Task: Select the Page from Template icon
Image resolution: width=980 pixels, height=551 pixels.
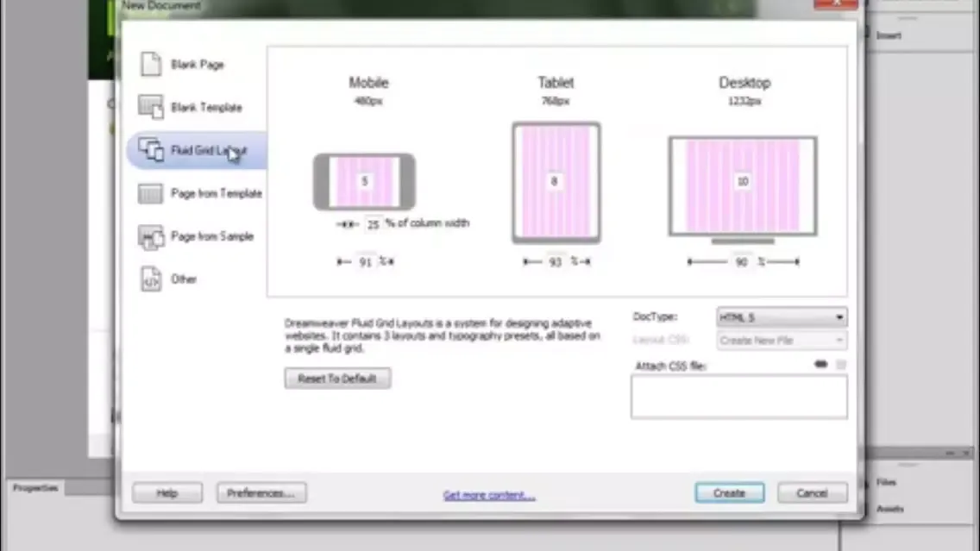Action: 150,193
